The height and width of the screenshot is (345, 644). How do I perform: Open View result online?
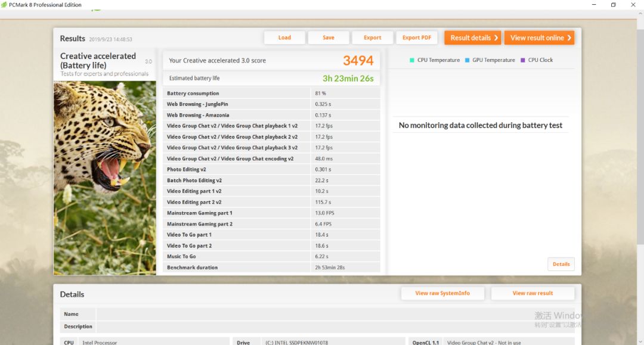pyautogui.click(x=539, y=38)
